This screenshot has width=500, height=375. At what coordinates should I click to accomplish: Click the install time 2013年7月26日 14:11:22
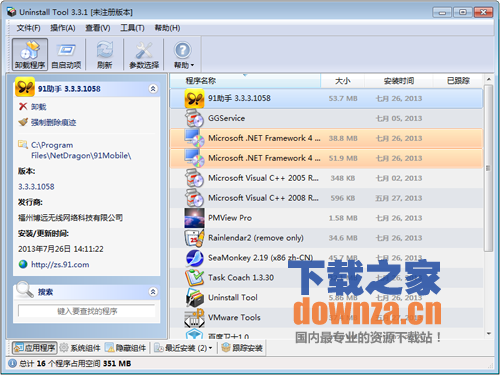click(x=61, y=249)
